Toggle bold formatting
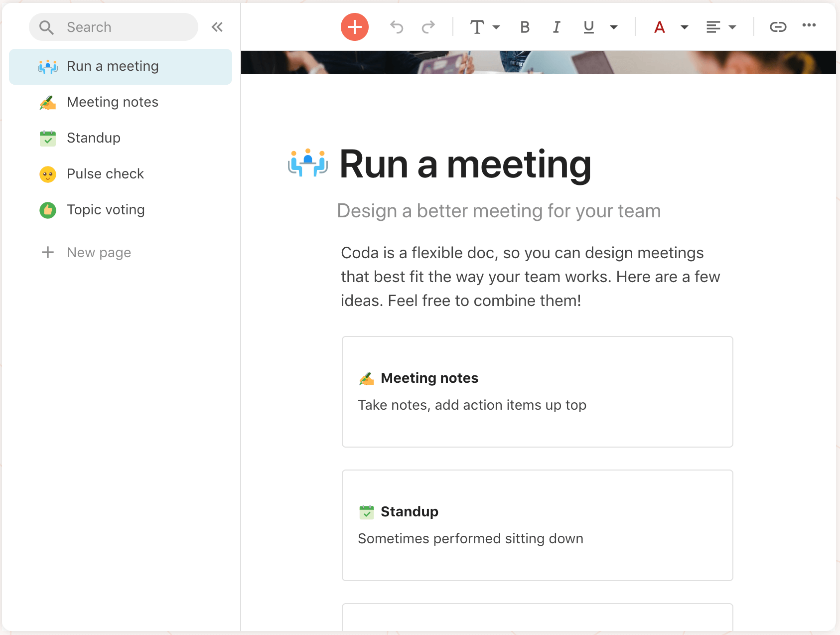The width and height of the screenshot is (840, 635). click(x=525, y=27)
